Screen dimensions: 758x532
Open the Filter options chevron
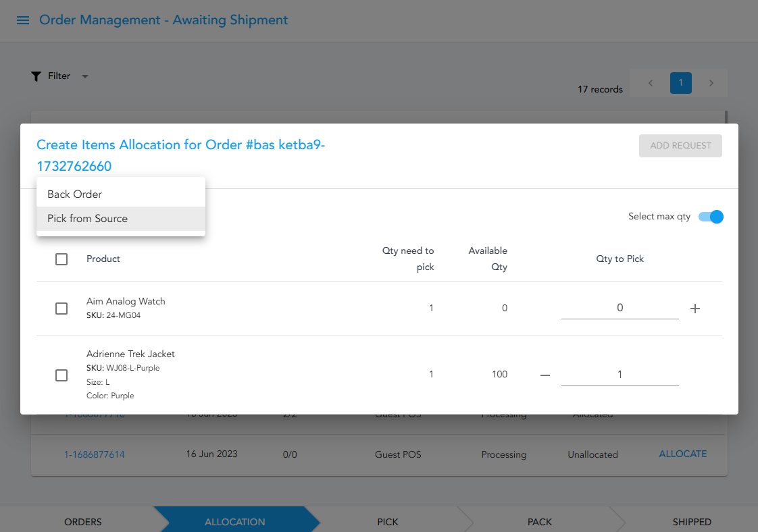click(x=84, y=76)
